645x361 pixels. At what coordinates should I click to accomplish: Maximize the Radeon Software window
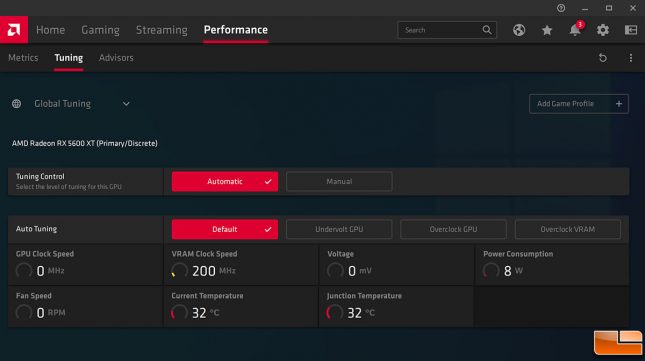click(609, 8)
